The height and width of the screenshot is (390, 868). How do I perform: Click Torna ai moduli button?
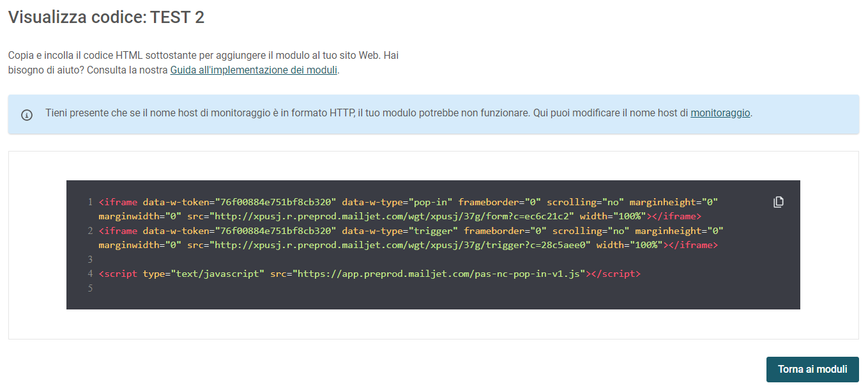pyautogui.click(x=812, y=370)
